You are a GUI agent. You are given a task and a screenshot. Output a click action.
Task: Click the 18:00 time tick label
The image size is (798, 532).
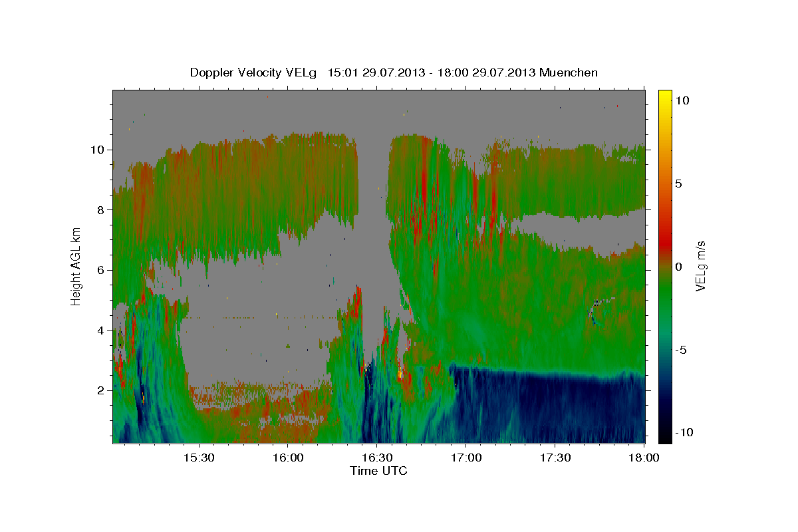(644, 458)
